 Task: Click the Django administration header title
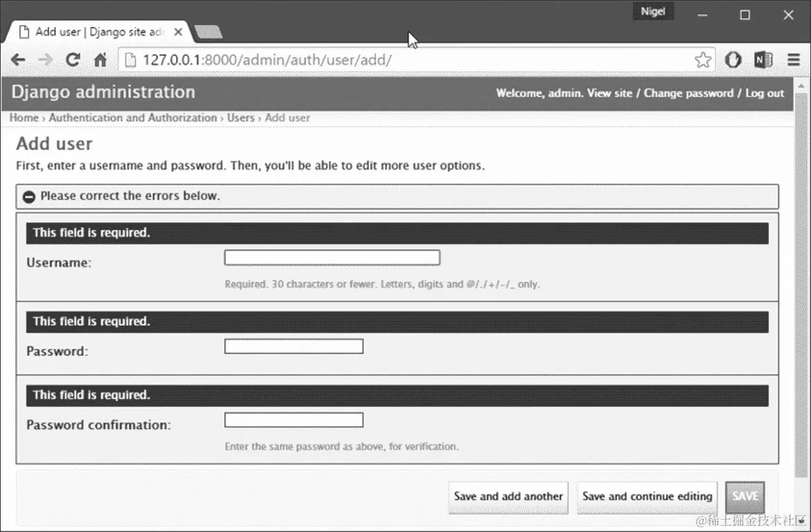pyautogui.click(x=103, y=92)
